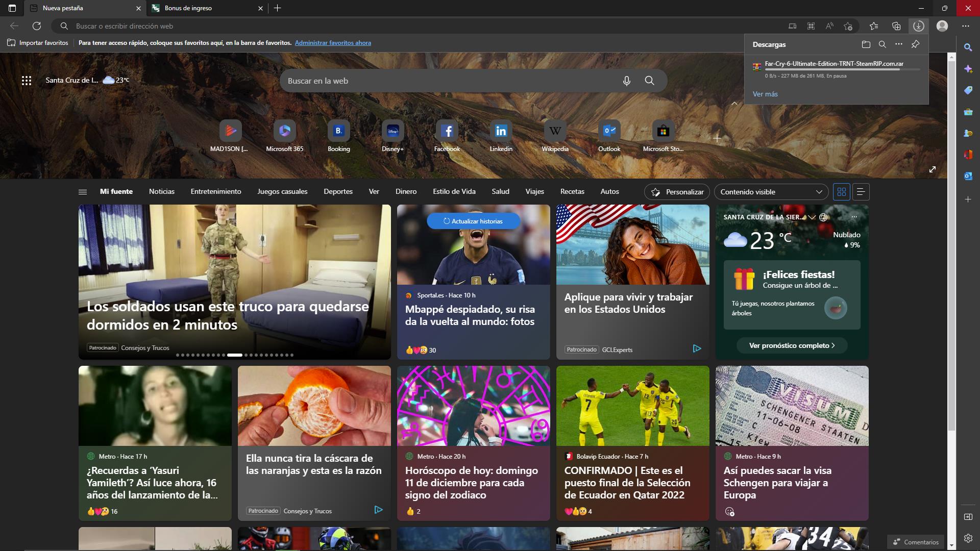Switch feed to grid layout view
Screen dimensions: 980x551
click(842, 192)
